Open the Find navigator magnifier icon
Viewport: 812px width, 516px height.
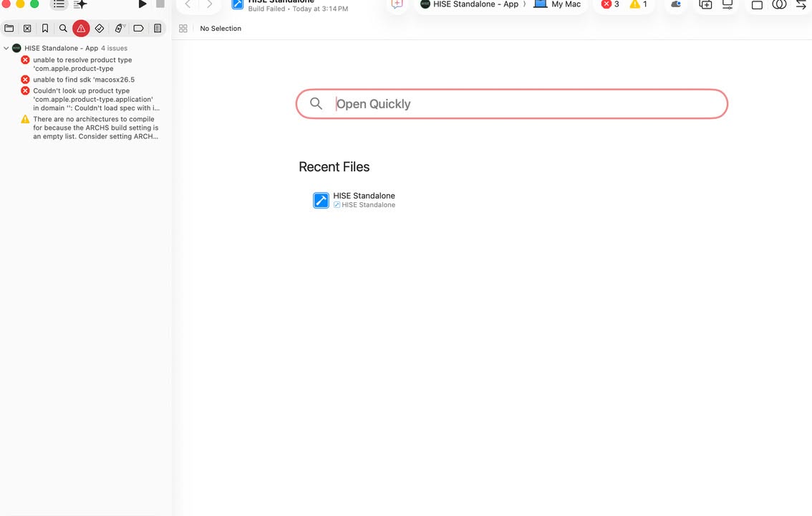[x=63, y=29]
